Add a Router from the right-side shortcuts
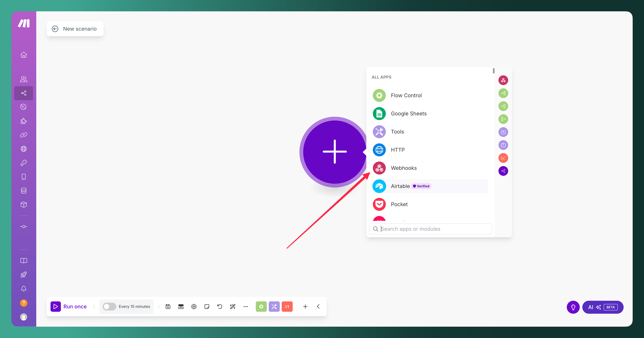Viewport: 644px width, 338px height. pyautogui.click(x=503, y=93)
